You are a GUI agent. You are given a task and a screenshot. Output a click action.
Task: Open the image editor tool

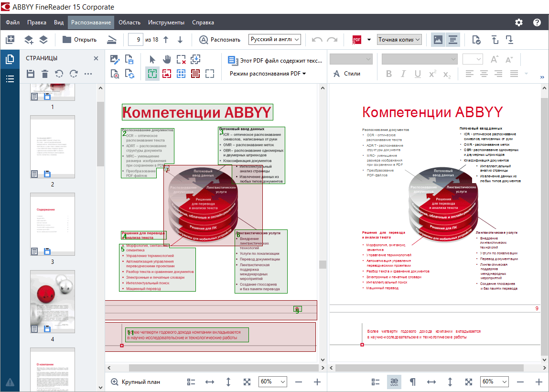[x=115, y=59]
